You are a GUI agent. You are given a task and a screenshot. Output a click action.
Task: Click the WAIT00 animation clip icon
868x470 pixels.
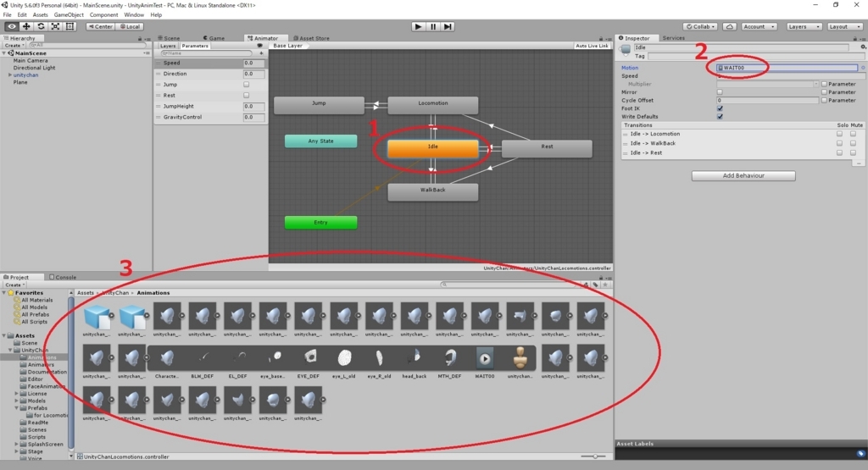(x=485, y=358)
